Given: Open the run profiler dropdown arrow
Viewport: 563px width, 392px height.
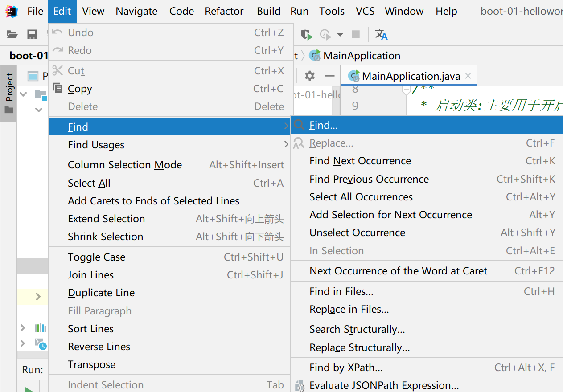Looking at the screenshot, I should click(x=340, y=34).
